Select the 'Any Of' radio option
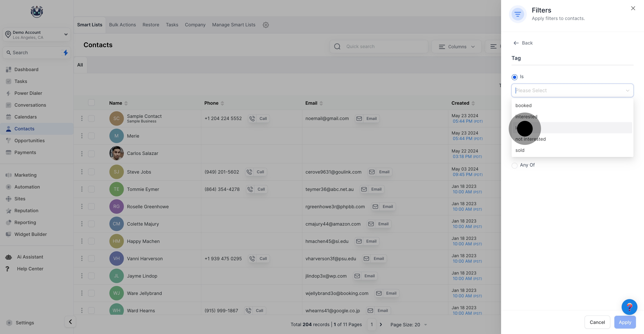The width and height of the screenshot is (644, 334). [x=514, y=165]
